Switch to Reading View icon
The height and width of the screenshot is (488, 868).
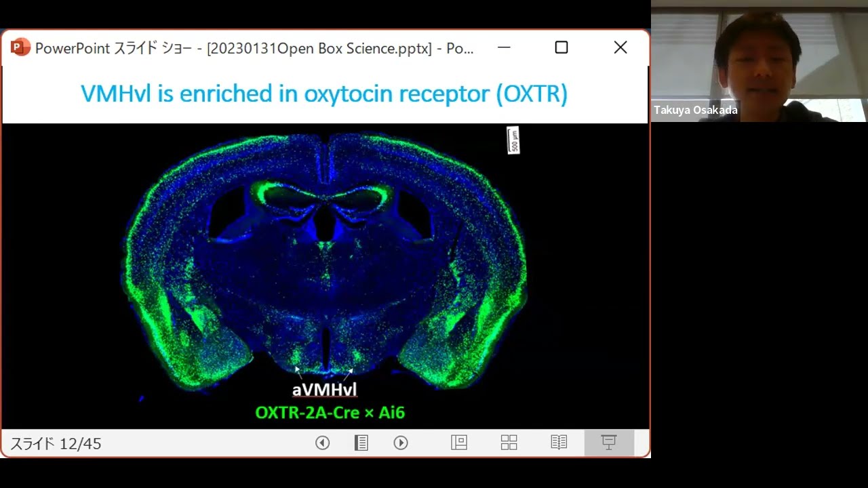coord(559,443)
